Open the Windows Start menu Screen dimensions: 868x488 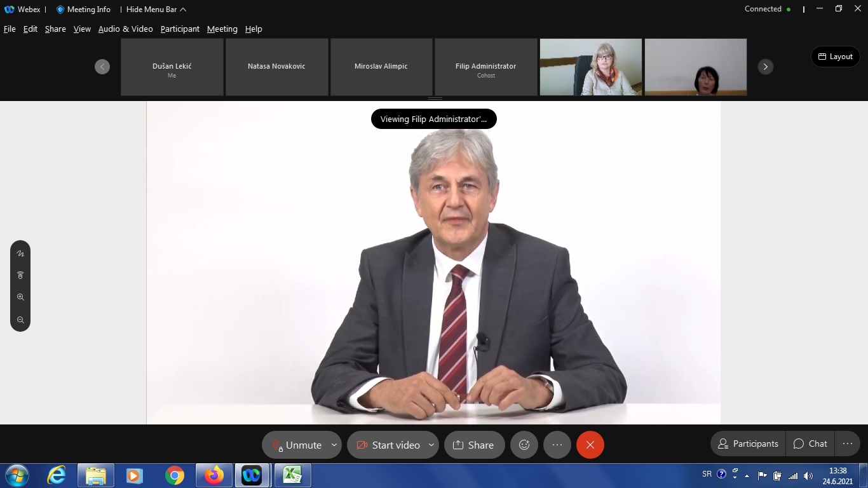point(17,475)
